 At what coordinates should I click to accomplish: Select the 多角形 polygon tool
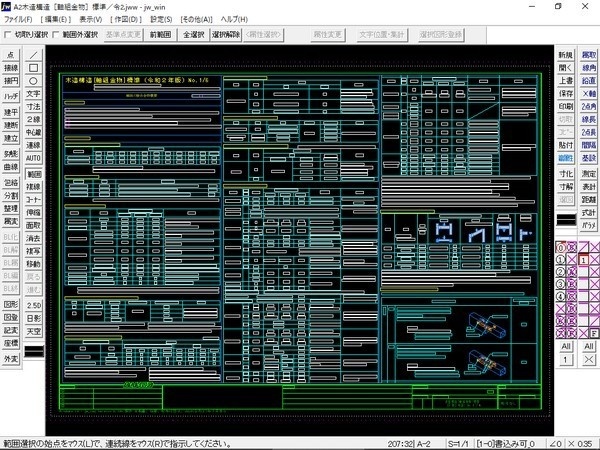pyautogui.click(x=11, y=154)
